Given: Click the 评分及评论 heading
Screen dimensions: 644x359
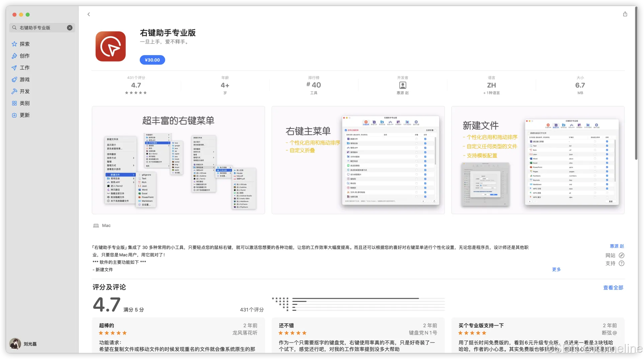Looking at the screenshot, I should click(109, 287).
